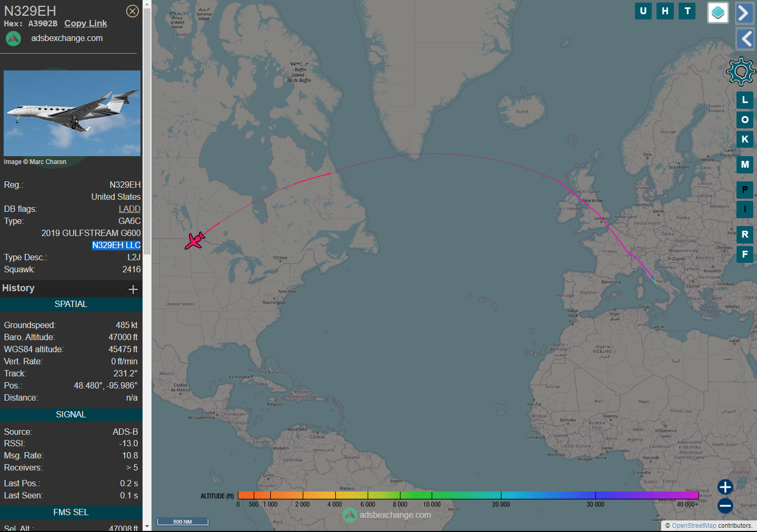The width and height of the screenshot is (757, 532).
Task: Zoom out with the minus button
Action: tap(725, 506)
